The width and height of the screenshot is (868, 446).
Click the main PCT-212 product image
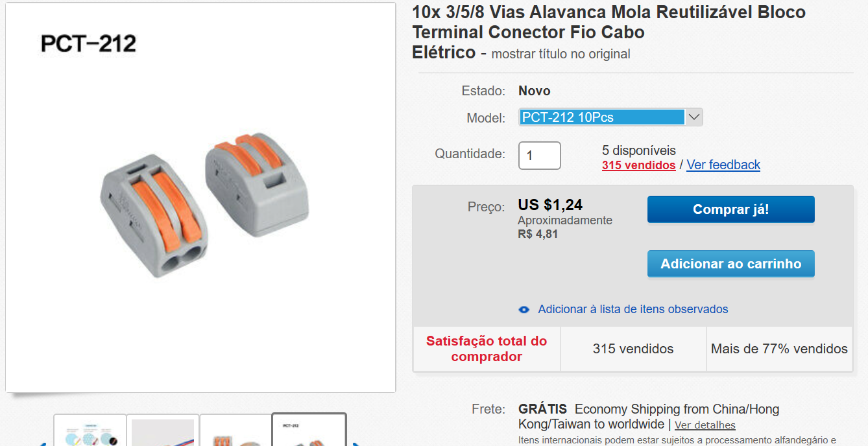coord(200,198)
